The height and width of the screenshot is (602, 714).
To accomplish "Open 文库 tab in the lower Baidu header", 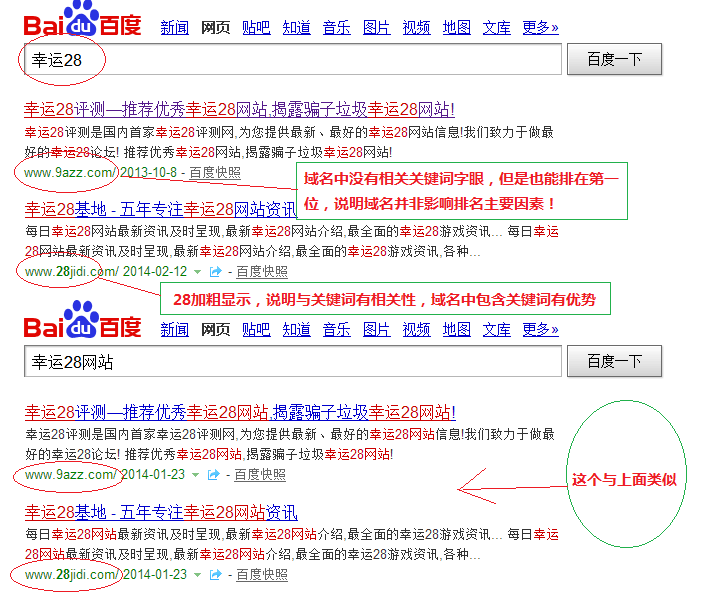I will [497, 330].
